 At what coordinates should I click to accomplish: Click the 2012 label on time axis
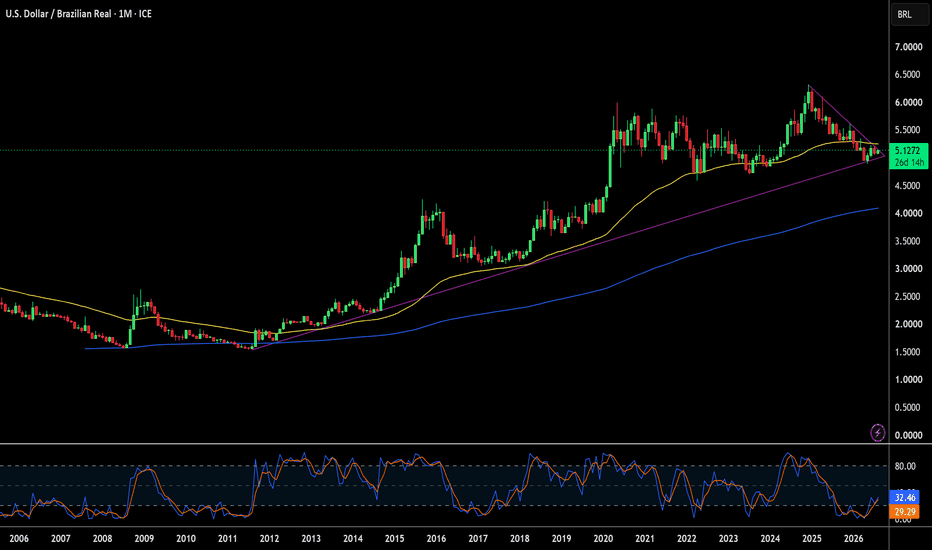pos(269,539)
